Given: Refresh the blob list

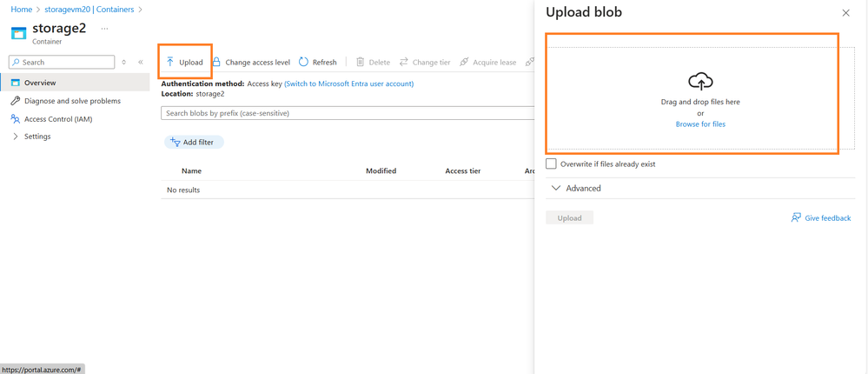Looking at the screenshot, I should click(x=318, y=62).
